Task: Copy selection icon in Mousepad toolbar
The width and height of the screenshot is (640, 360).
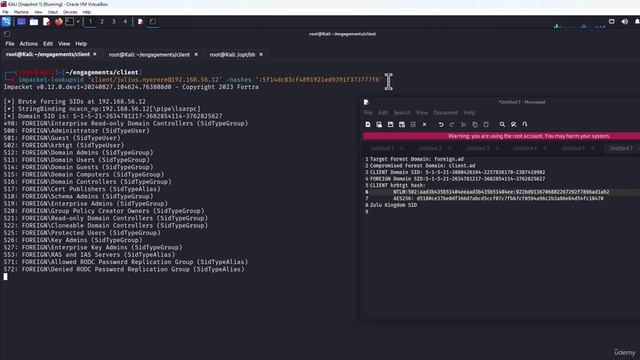Action: click(x=475, y=124)
